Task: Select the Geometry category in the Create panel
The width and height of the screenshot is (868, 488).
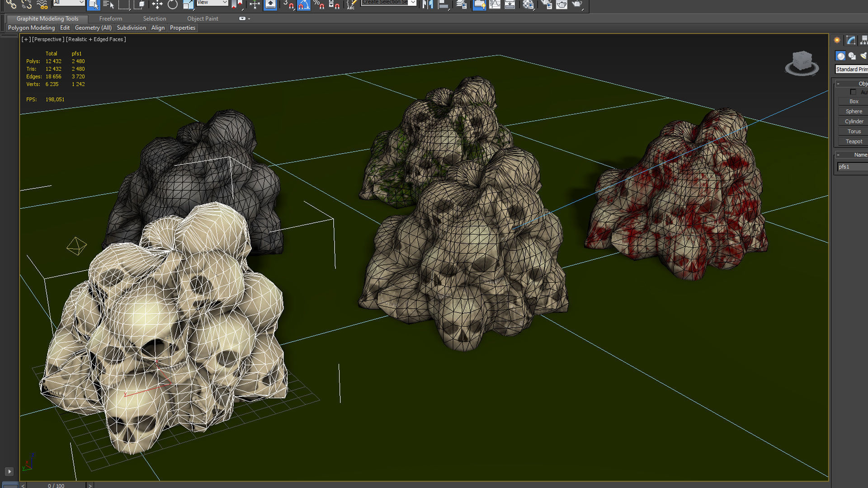Action: (840, 56)
